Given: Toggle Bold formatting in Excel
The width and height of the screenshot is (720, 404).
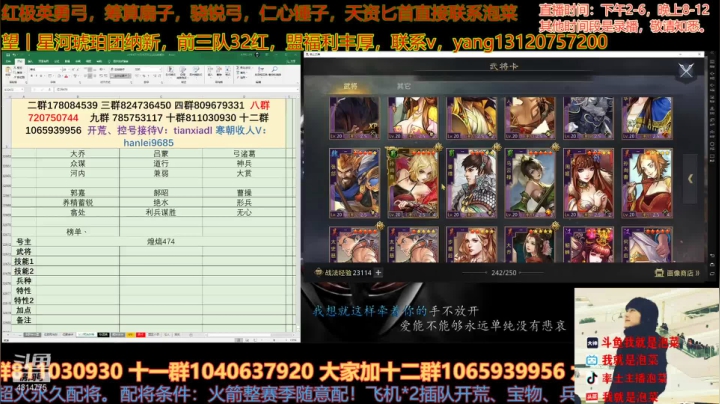Looking at the screenshot, I should tap(31, 76).
